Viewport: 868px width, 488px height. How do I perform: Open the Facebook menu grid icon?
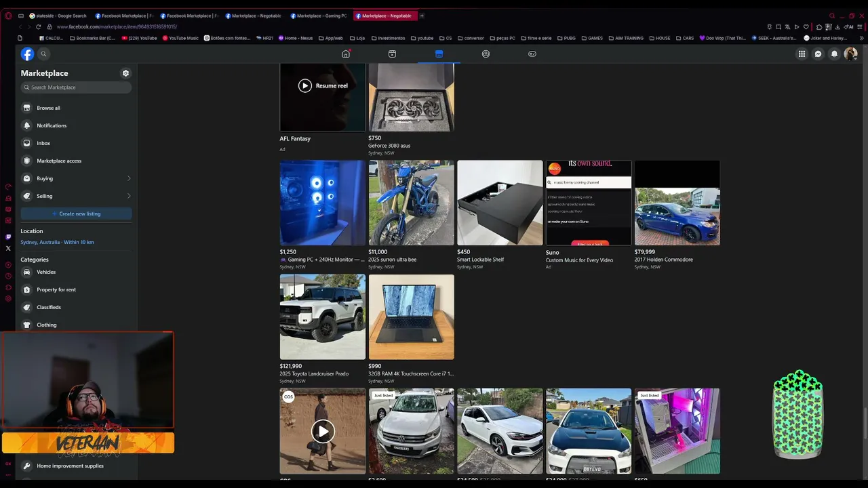click(802, 54)
